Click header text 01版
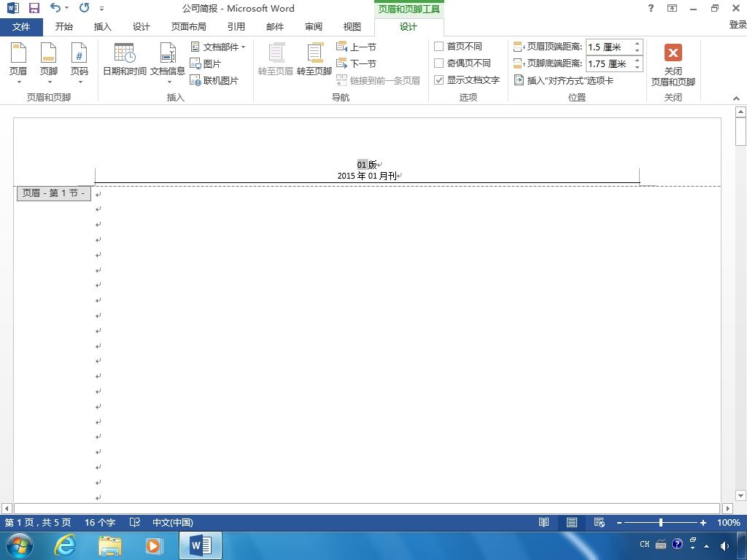This screenshot has width=747, height=560. point(367,165)
